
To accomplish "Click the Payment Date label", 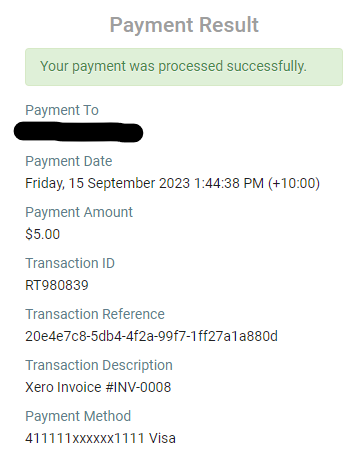I will 69,161.
